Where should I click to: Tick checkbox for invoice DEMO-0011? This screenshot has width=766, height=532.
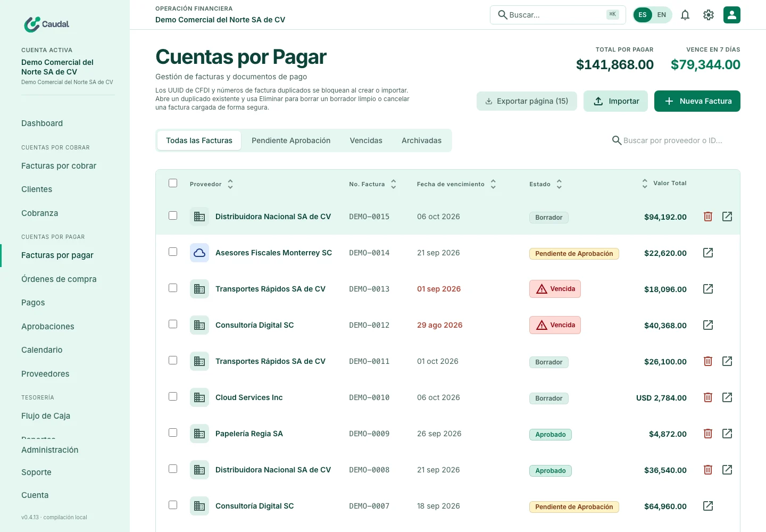tap(173, 360)
